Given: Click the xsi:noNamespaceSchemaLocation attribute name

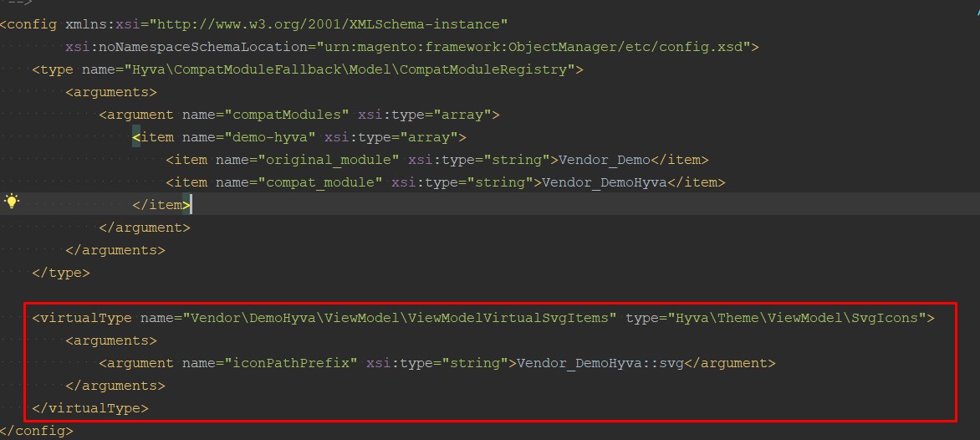Looking at the screenshot, I should coord(186,47).
